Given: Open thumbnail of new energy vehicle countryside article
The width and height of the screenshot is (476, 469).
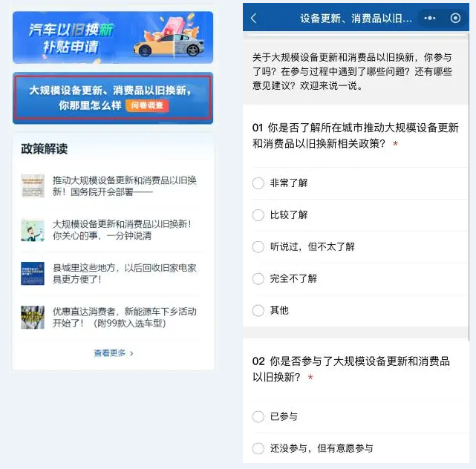Looking at the screenshot, I should coord(33,318).
